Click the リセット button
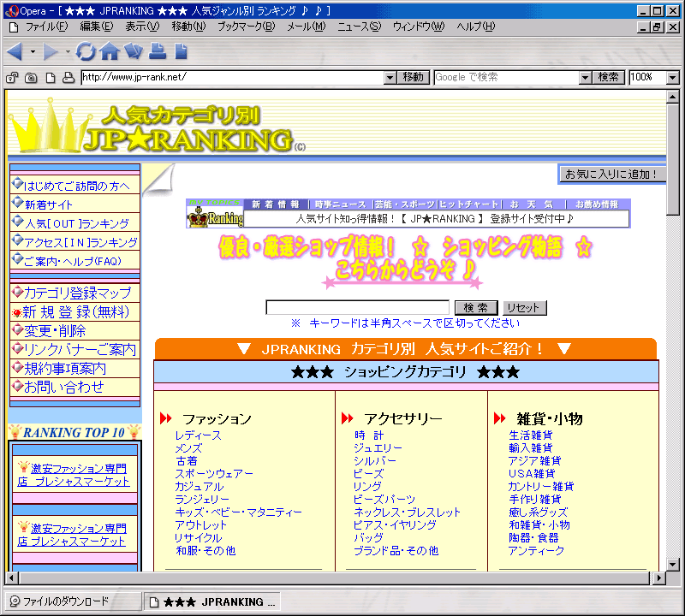The width and height of the screenshot is (685, 616). pos(524,308)
